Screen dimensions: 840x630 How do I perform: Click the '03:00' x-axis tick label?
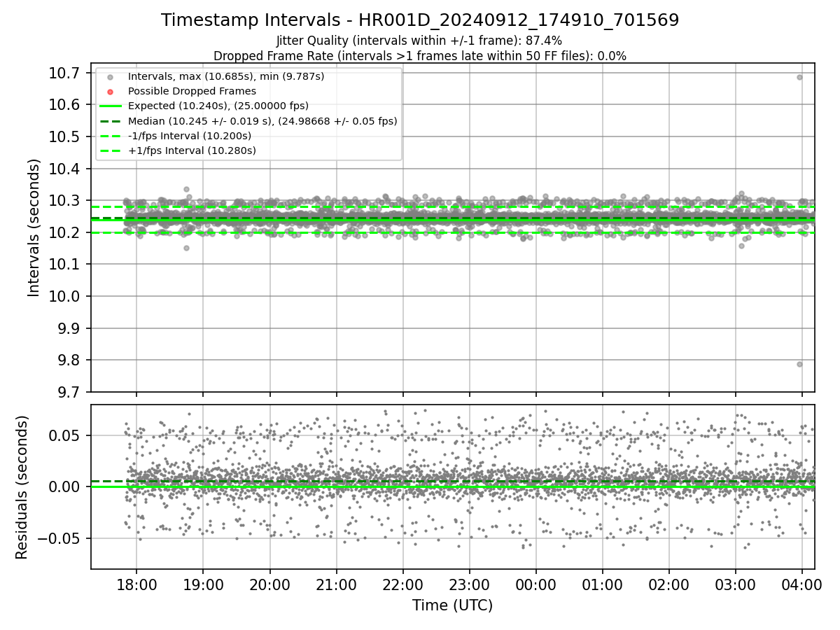tap(736, 584)
